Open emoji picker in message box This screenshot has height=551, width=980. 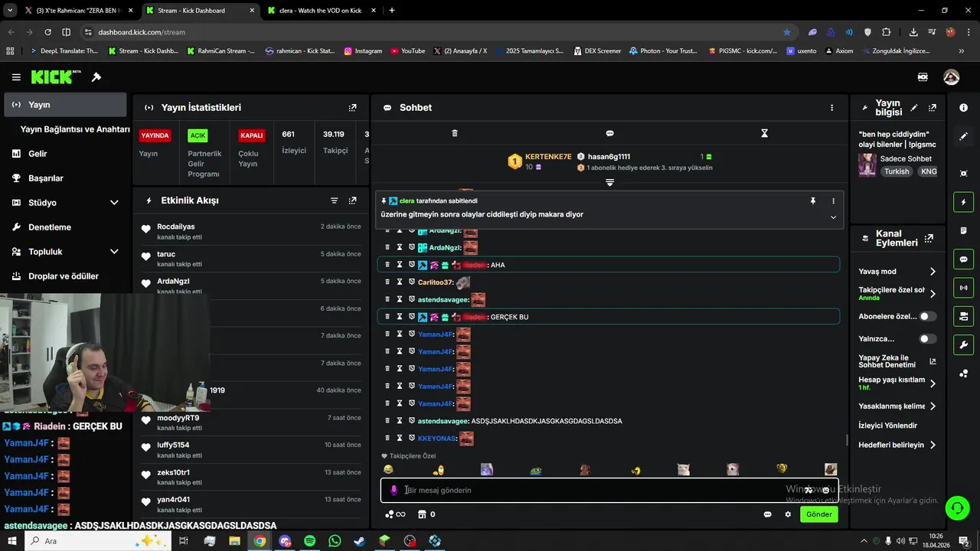click(x=825, y=490)
